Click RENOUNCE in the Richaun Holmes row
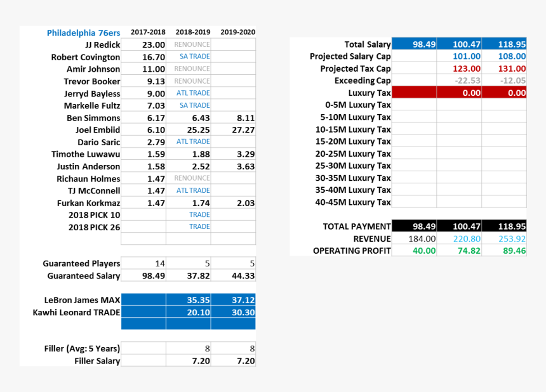The image size is (546, 392). [192, 178]
